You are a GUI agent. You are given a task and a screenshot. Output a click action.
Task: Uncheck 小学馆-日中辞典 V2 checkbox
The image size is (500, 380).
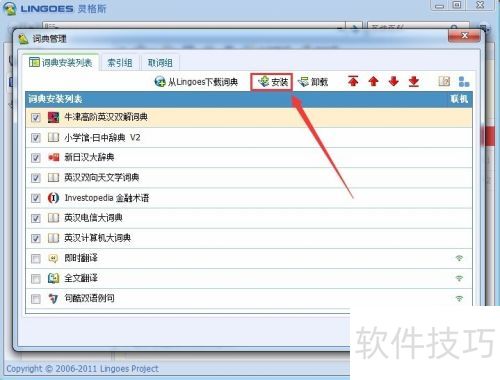[35, 138]
